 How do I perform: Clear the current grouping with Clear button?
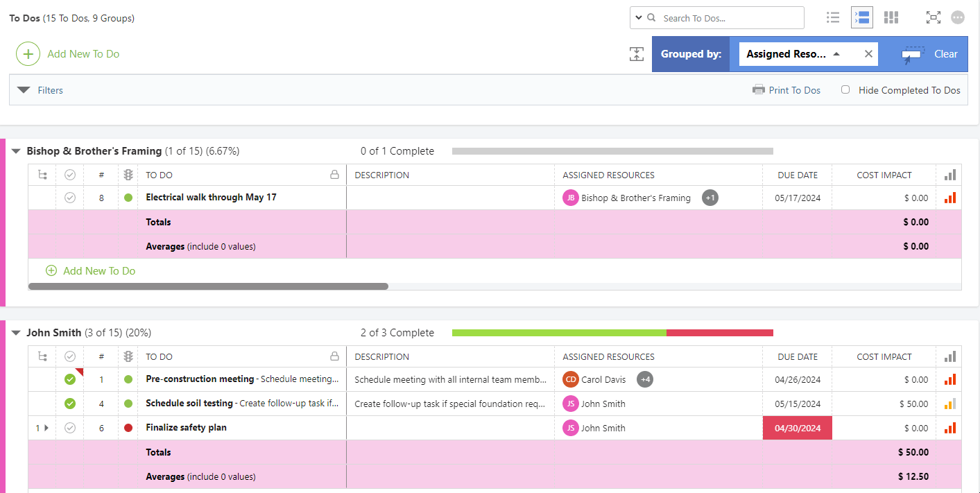[x=945, y=53]
